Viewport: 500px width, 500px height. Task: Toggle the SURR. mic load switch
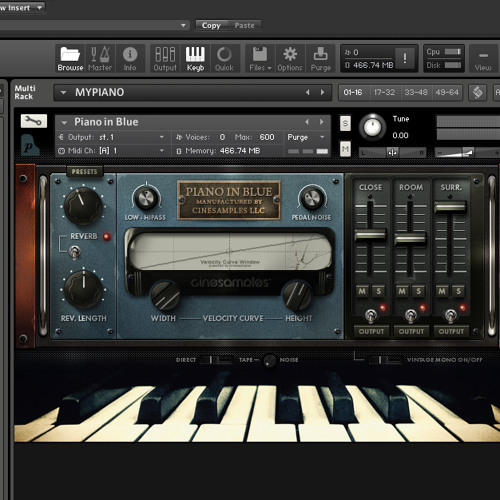tap(451, 315)
